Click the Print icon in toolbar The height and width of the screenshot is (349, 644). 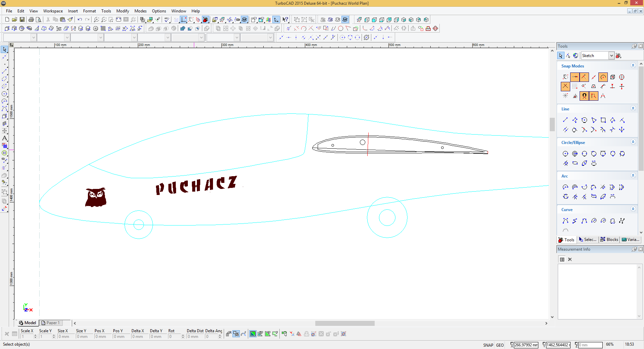31,20
